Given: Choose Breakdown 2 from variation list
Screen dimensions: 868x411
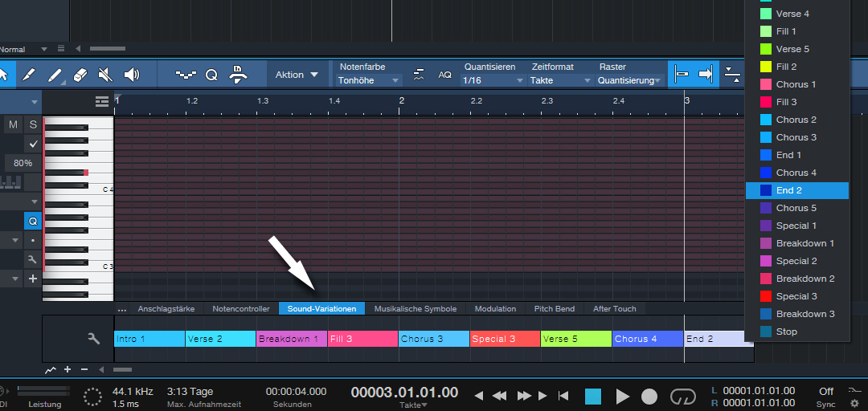Looking at the screenshot, I should click(805, 279).
